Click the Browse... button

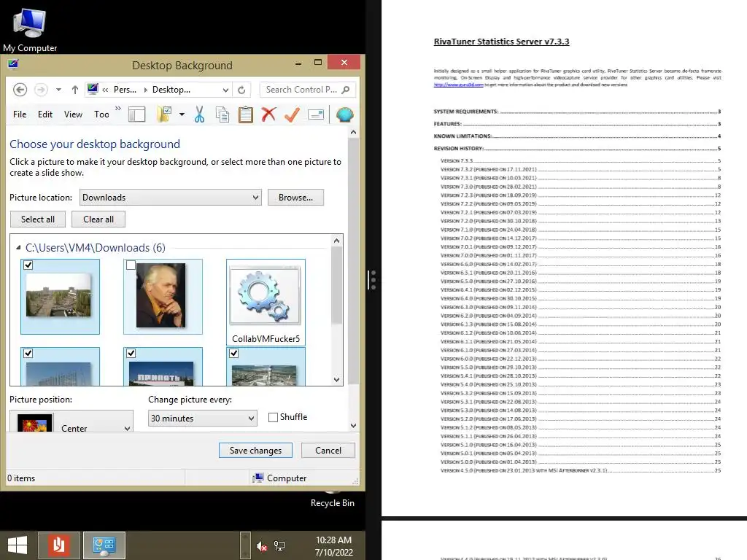pos(295,197)
